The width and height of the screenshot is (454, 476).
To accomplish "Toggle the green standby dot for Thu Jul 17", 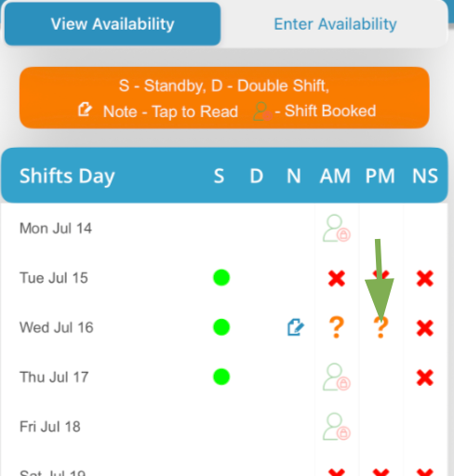I will point(221,377).
